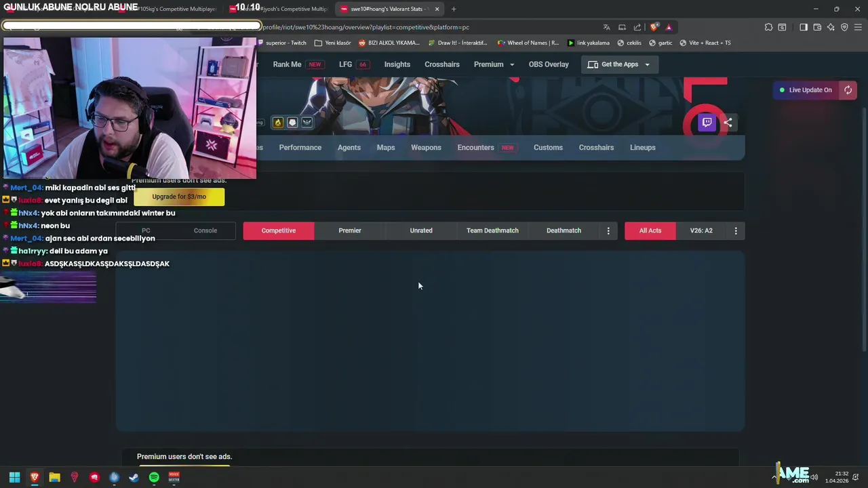Open more playlists three-dot menu after Deathmatch

click(608, 230)
